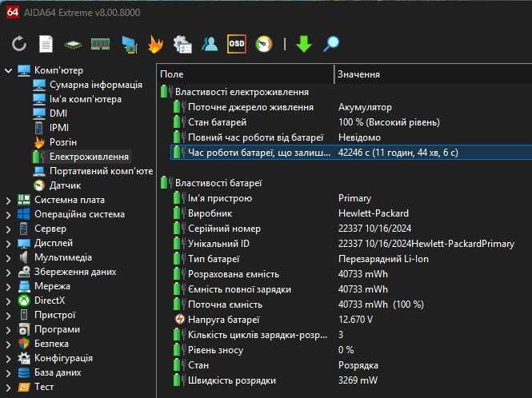Select the Розгін tree item
Screen dimensions: 532x398
(63, 142)
